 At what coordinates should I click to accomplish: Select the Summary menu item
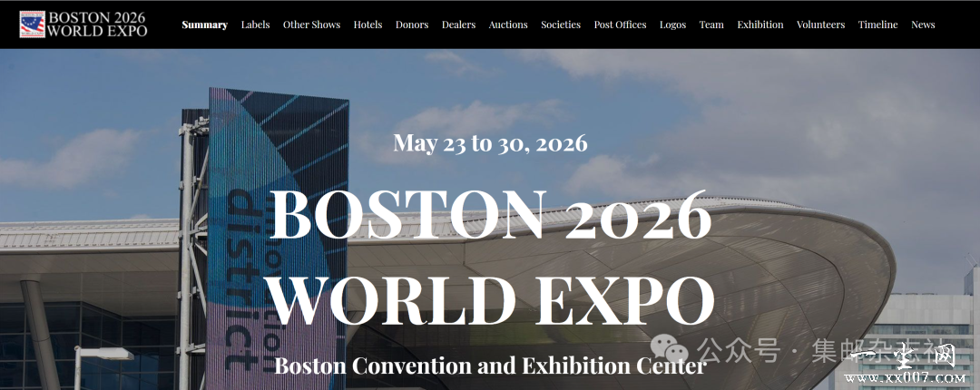pos(204,24)
